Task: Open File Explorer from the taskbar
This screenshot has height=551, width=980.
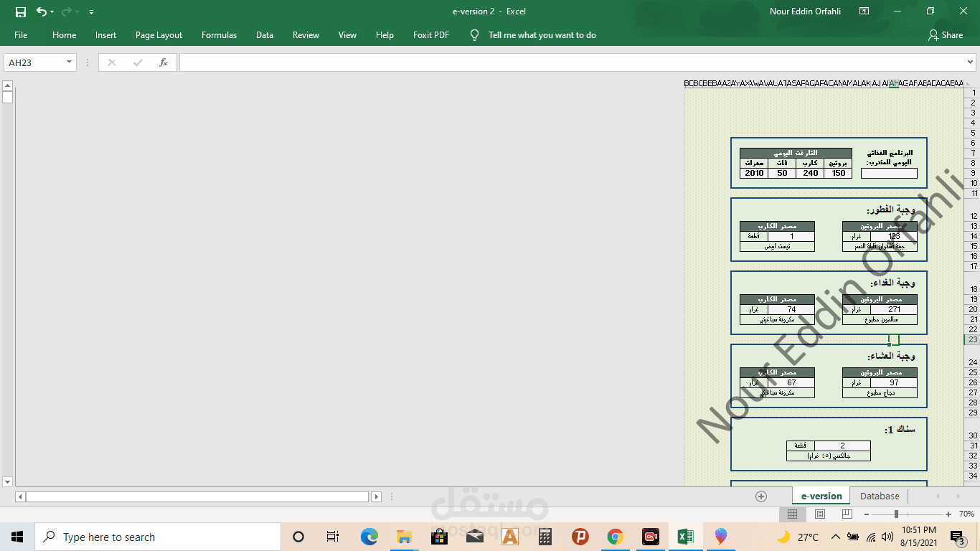Action: pyautogui.click(x=404, y=537)
